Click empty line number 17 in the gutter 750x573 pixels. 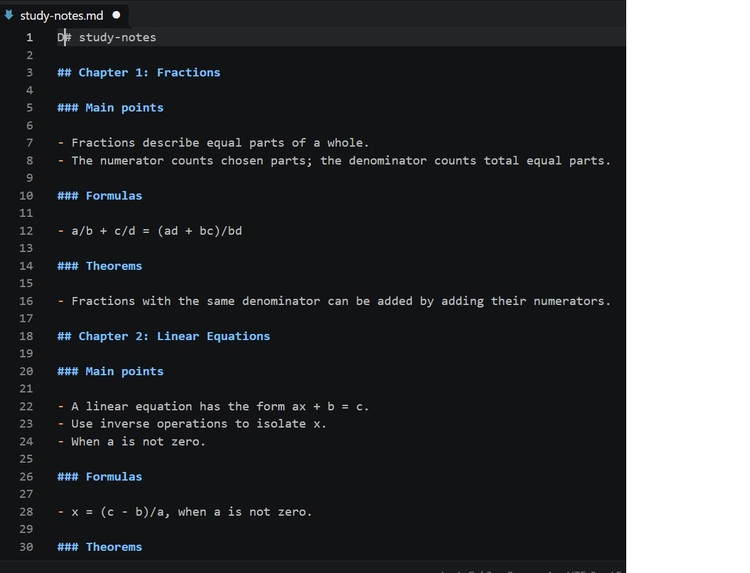click(x=26, y=319)
